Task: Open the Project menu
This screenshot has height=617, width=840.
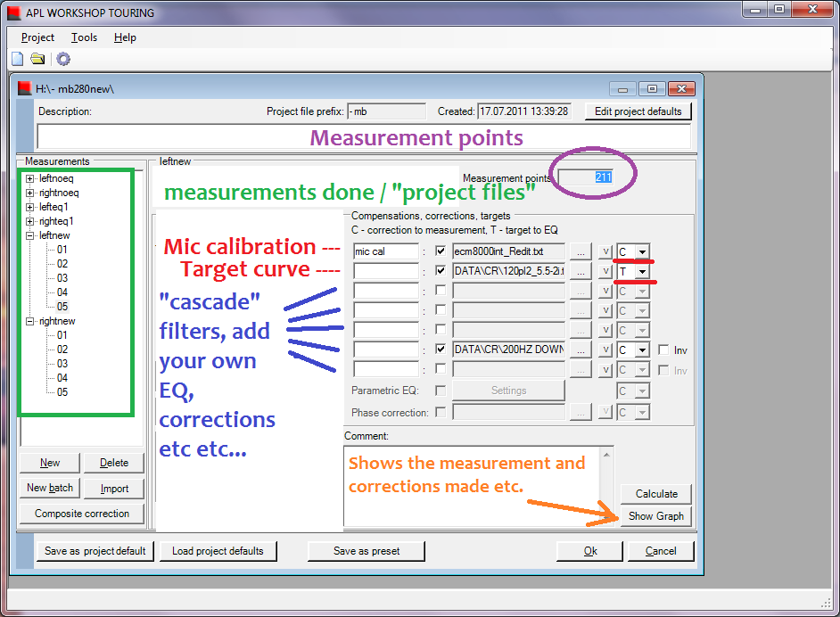Action: [37, 37]
